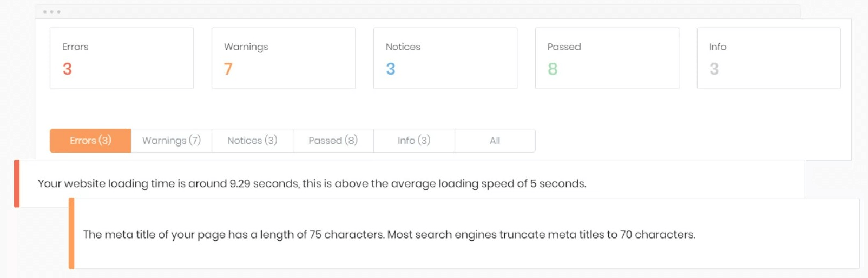Viewport: 868px width, 278px height.
Task: Click the Warnings summary card
Action: click(284, 58)
